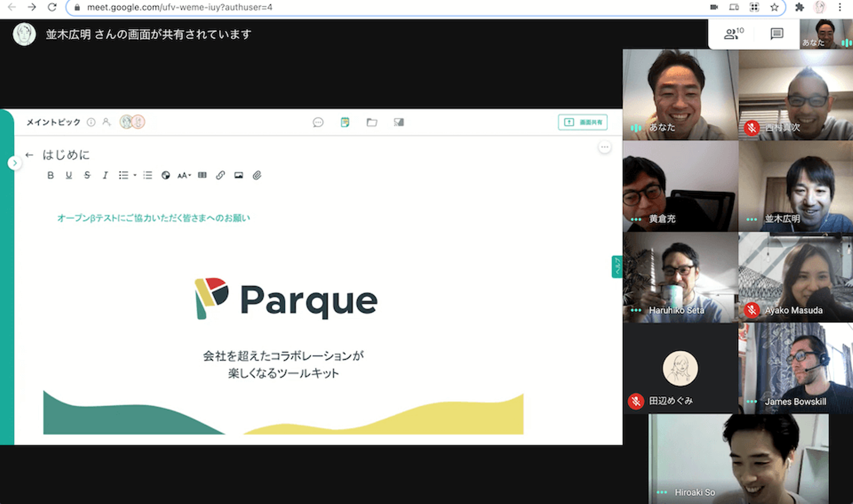This screenshot has width=853, height=504.
Task: Click the presenter avatar beside the sharing notice
Action: [24, 34]
